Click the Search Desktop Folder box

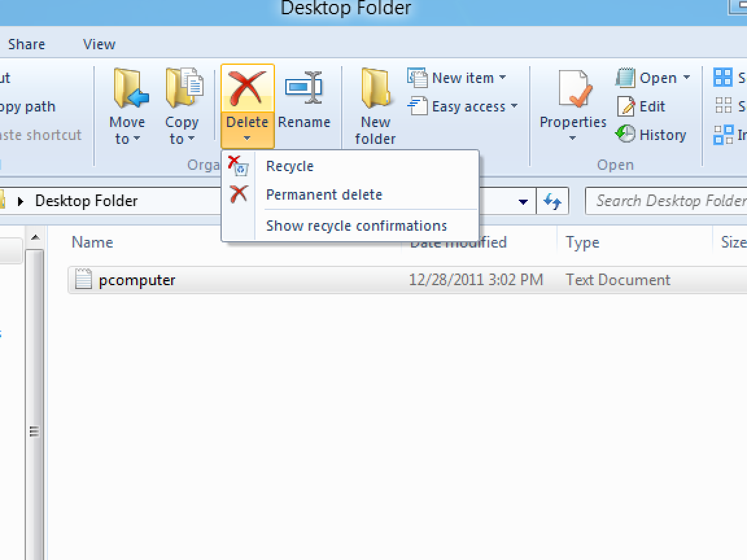pyautogui.click(x=666, y=201)
